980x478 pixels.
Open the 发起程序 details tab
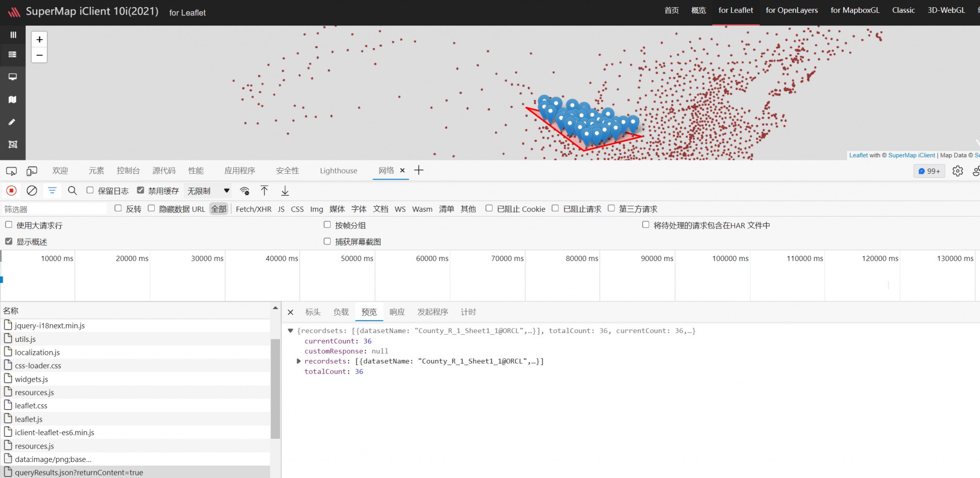coord(433,312)
